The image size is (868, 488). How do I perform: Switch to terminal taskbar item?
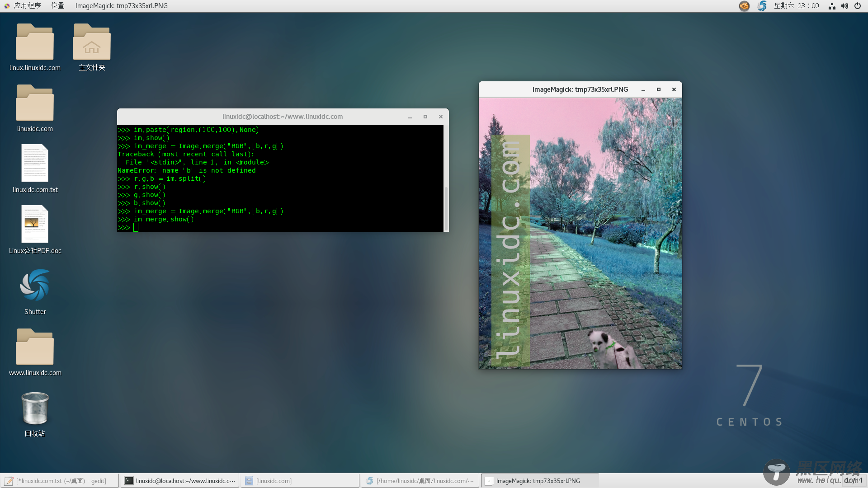180,481
